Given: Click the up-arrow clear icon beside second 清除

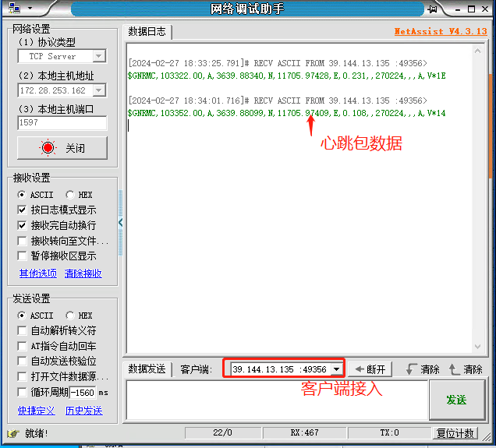Looking at the screenshot, I should [454, 369].
